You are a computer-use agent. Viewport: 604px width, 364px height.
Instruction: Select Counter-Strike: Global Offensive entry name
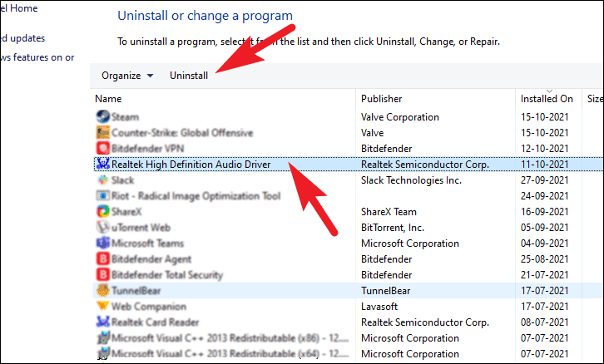pyautogui.click(x=182, y=133)
